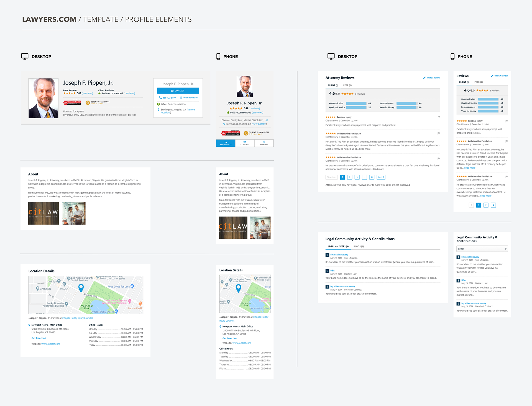532x406 pixels.
Task: Click the blue map pin on phone Location Details map
Action: click(238, 288)
